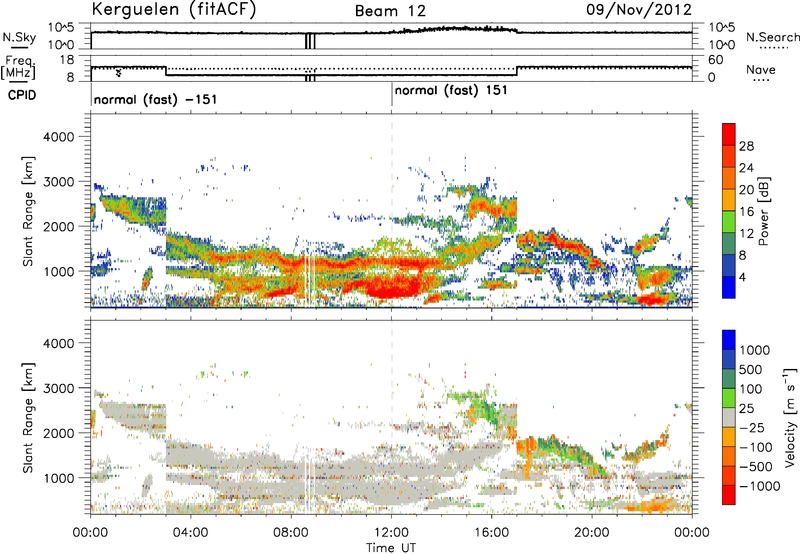Click the '-1000' value on the Velocity scale
This screenshot has height=554, width=800.
click(760, 486)
